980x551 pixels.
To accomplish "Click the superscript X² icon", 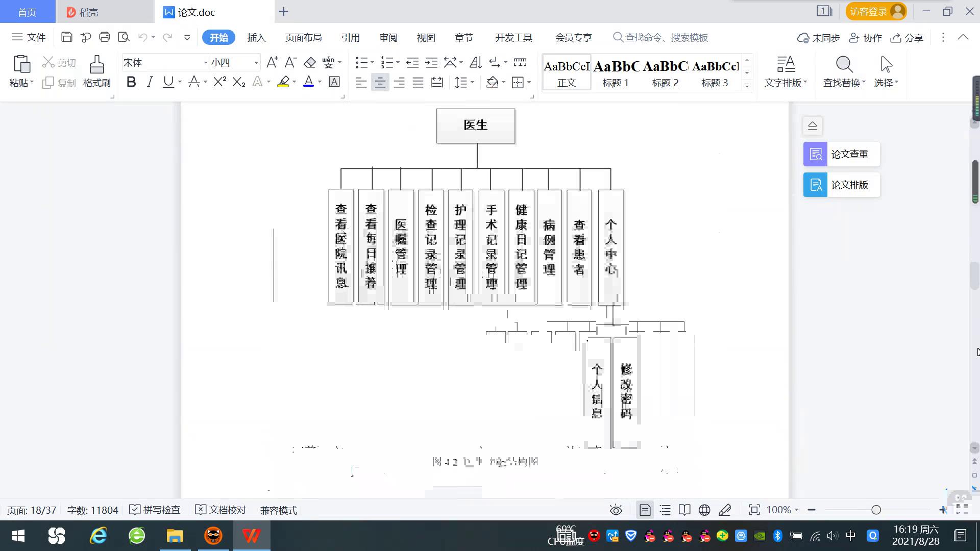I will pos(219,82).
